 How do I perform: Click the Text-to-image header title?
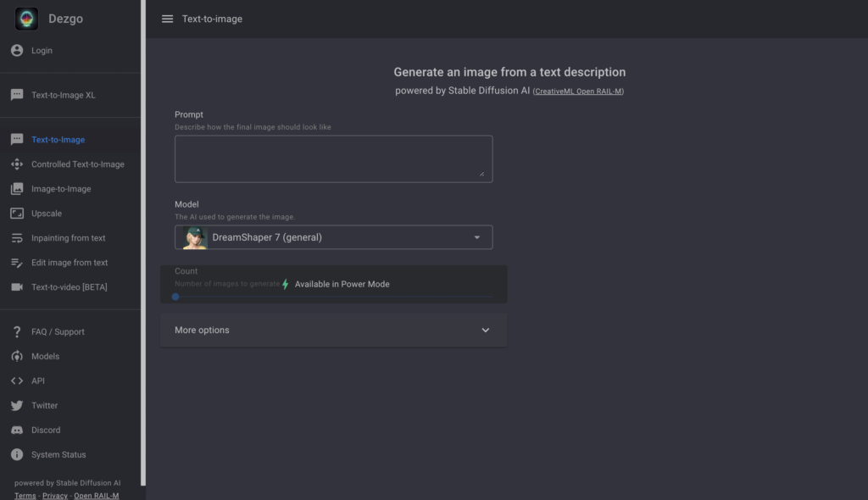pyautogui.click(x=212, y=19)
